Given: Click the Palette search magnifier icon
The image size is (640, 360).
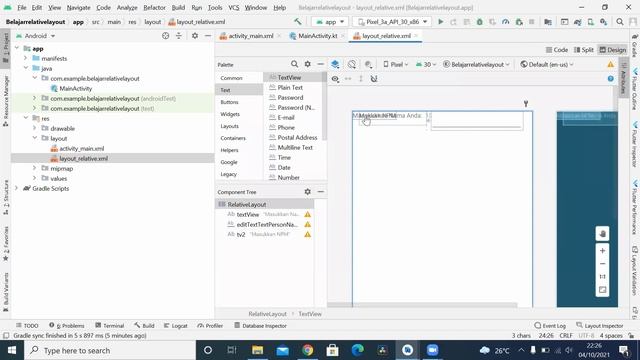Looking at the screenshot, I should [x=294, y=64].
